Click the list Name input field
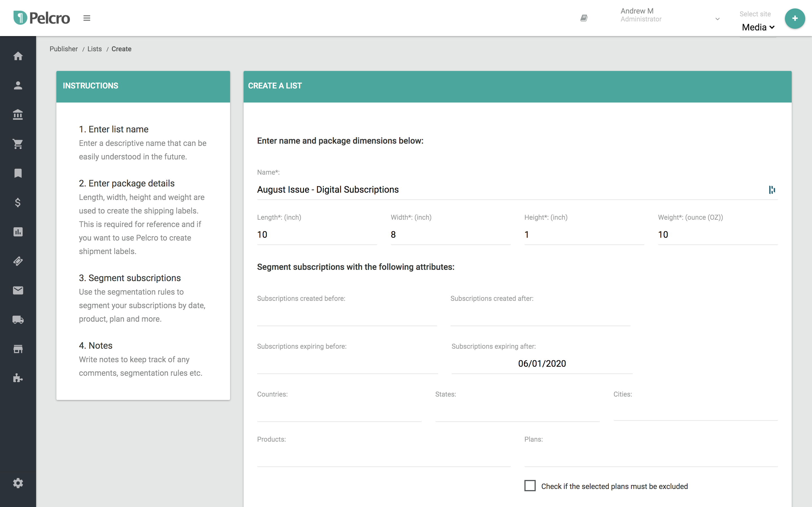Image resolution: width=812 pixels, height=507 pixels. pyautogui.click(x=510, y=190)
